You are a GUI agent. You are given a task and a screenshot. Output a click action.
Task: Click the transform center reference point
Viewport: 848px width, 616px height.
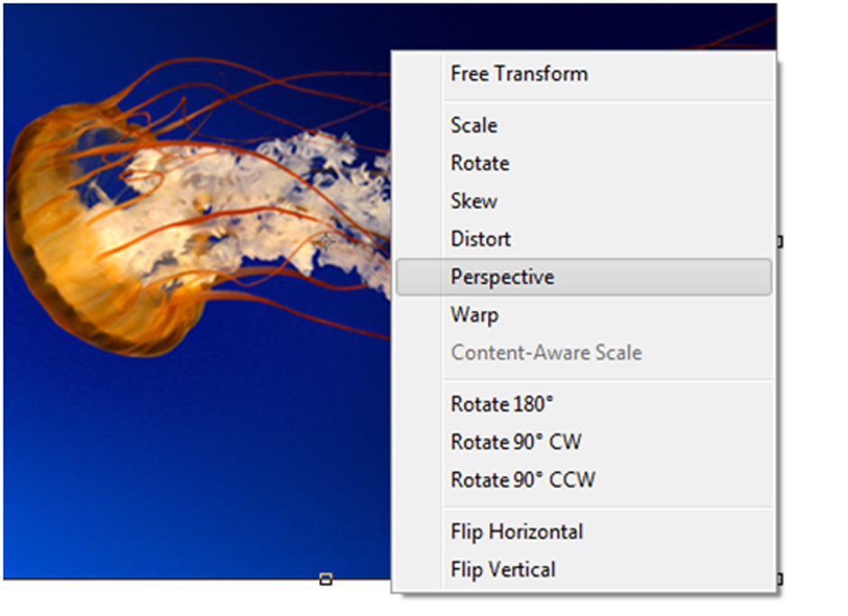[x=325, y=241]
